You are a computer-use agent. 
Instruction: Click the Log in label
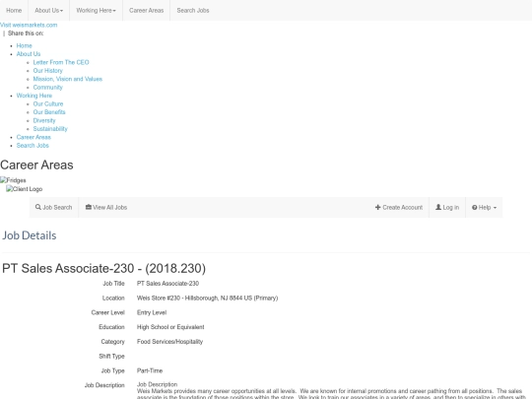click(451, 207)
